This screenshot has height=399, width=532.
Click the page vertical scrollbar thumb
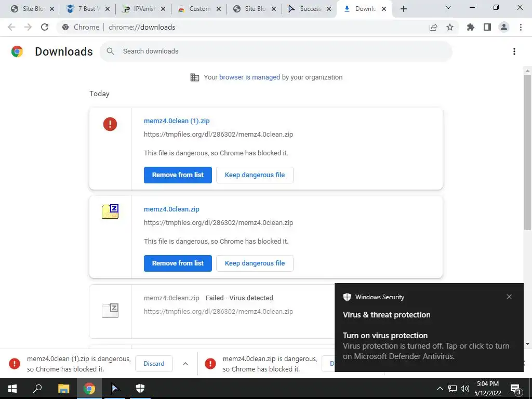527,152
